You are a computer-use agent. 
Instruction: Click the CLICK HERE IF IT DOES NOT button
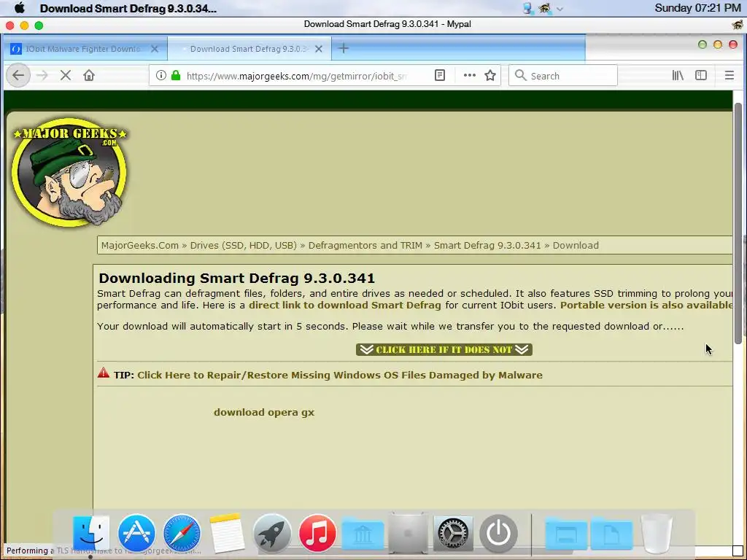coord(444,349)
